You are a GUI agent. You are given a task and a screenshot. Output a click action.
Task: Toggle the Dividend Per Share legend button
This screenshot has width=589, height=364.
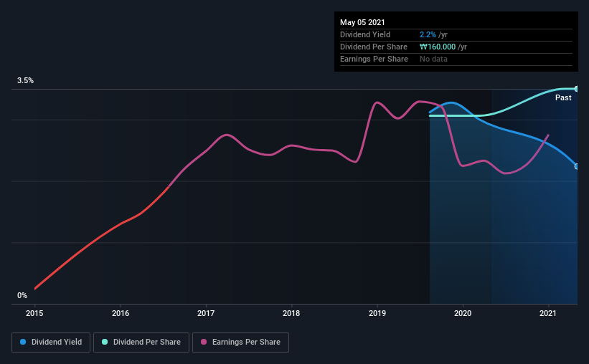coord(141,343)
